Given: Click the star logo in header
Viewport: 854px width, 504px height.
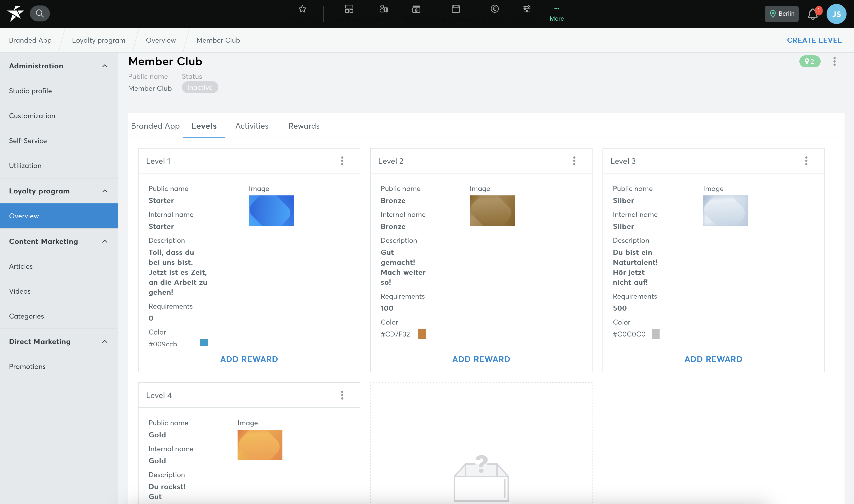Looking at the screenshot, I should tap(15, 14).
